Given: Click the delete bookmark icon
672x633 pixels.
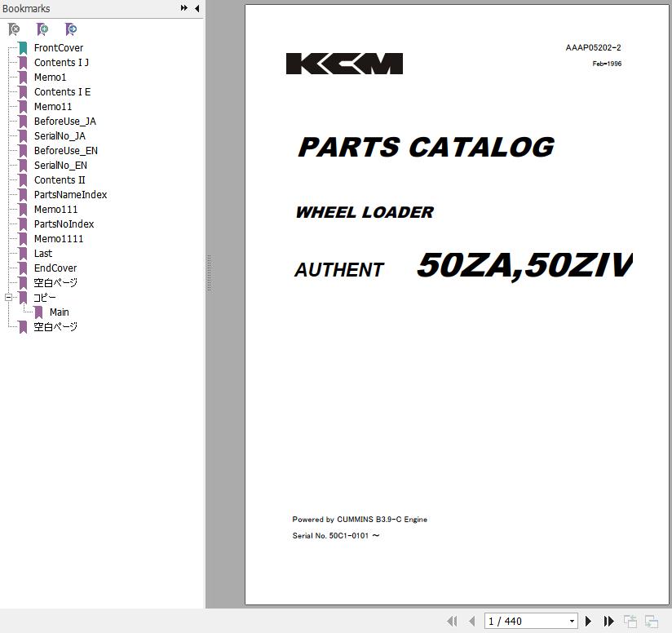Looking at the screenshot, I should point(14,29).
